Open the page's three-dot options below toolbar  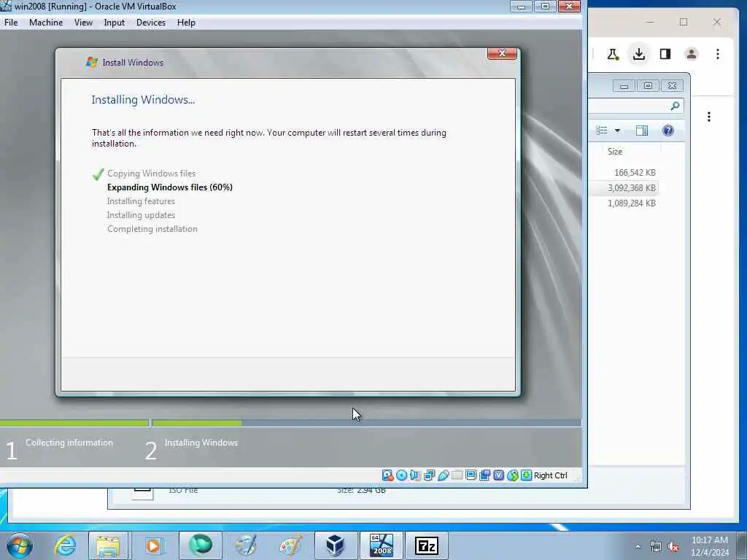[x=709, y=117]
